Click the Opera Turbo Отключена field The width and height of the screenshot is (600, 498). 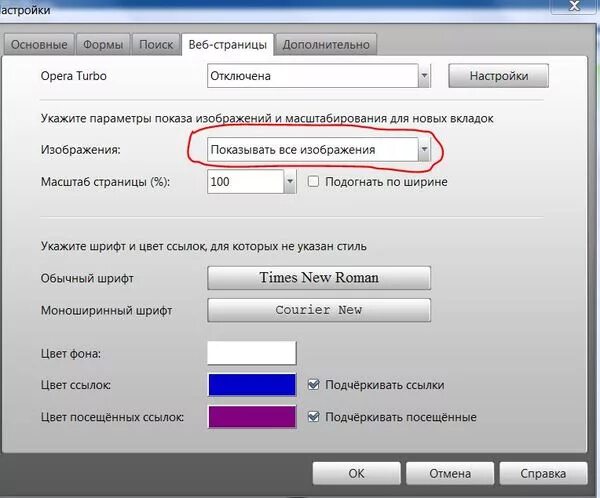(x=313, y=76)
